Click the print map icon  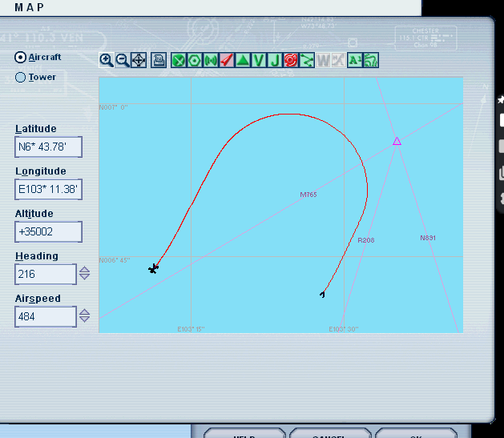159,60
